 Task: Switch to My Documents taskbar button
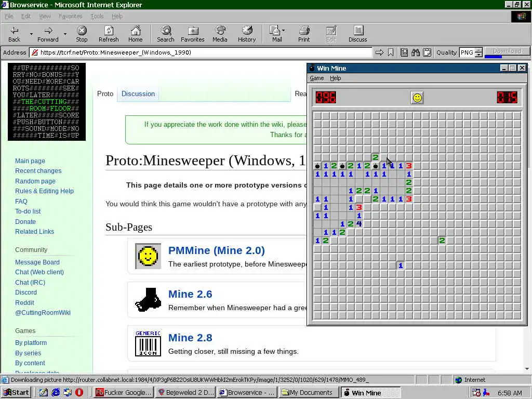click(x=308, y=393)
